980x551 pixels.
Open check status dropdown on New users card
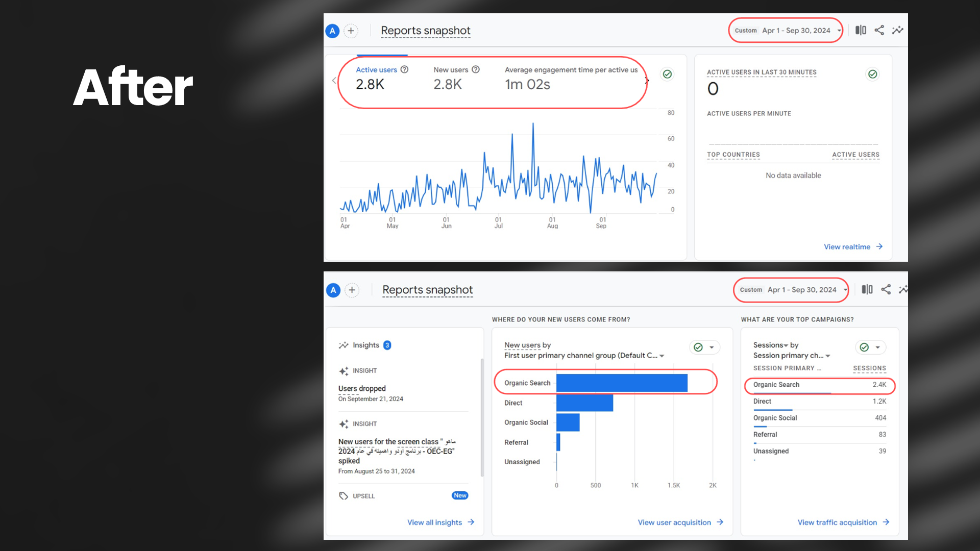click(711, 347)
